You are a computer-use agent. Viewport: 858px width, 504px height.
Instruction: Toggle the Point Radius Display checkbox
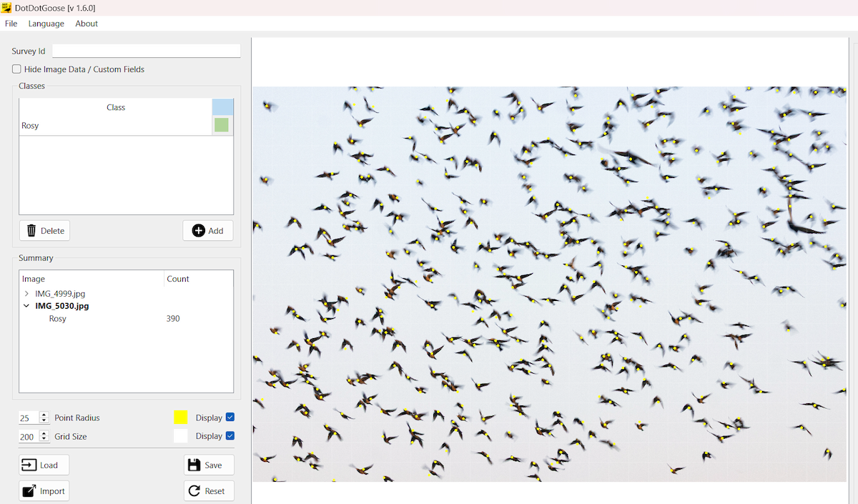pyautogui.click(x=230, y=417)
